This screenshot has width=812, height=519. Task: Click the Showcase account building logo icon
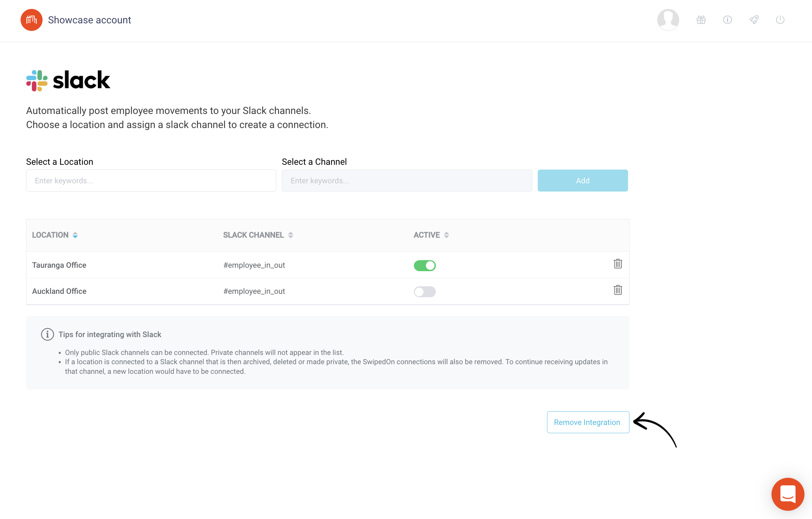pos(32,20)
